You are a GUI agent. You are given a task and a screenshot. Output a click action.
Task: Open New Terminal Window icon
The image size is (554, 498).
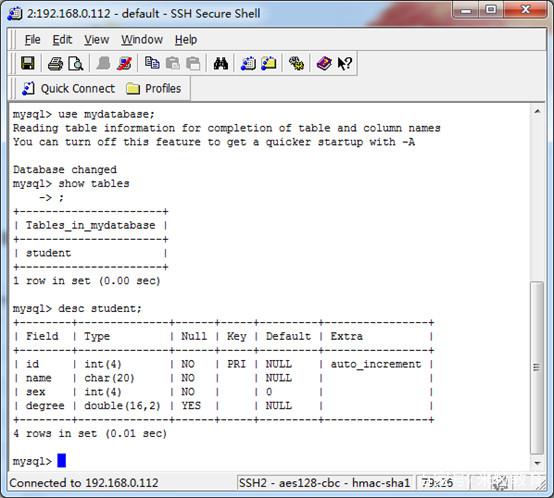[248, 64]
